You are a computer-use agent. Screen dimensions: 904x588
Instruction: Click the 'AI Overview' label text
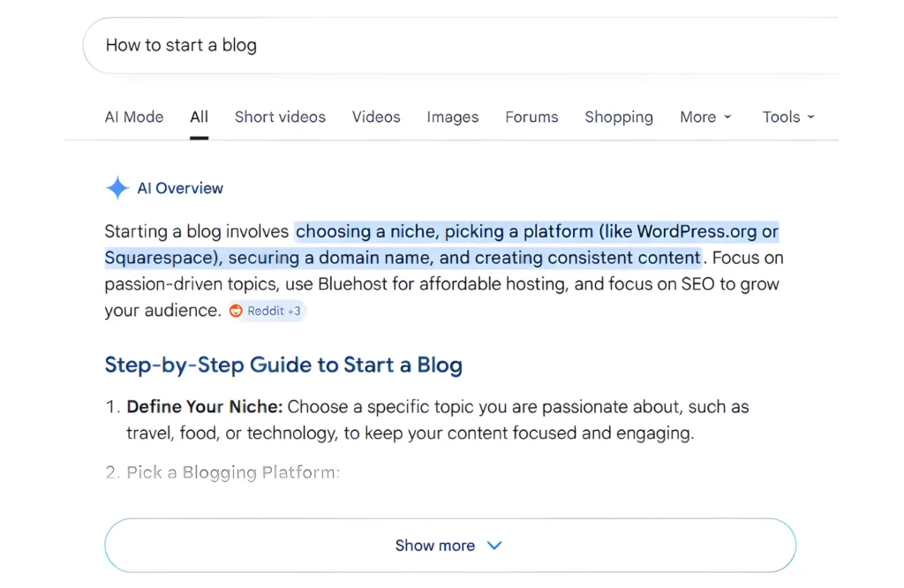pyautogui.click(x=180, y=188)
